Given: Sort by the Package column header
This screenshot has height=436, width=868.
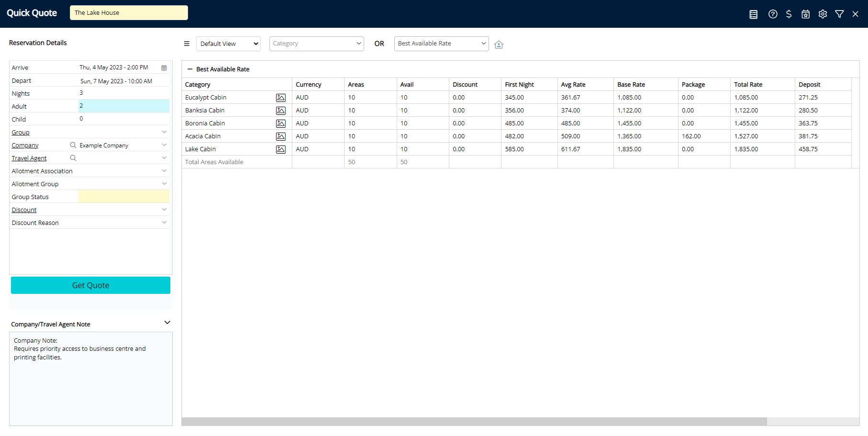Looking at the screenshot, I should 693,85.
